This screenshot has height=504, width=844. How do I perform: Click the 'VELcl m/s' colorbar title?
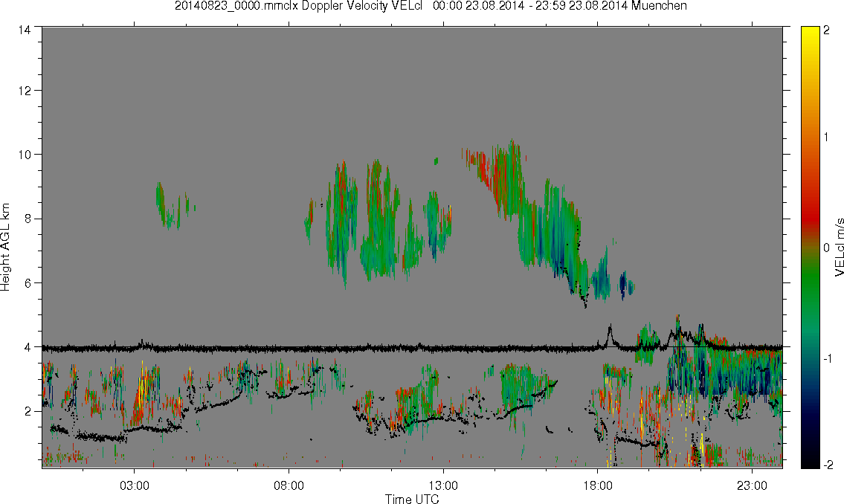coord(839,248)
